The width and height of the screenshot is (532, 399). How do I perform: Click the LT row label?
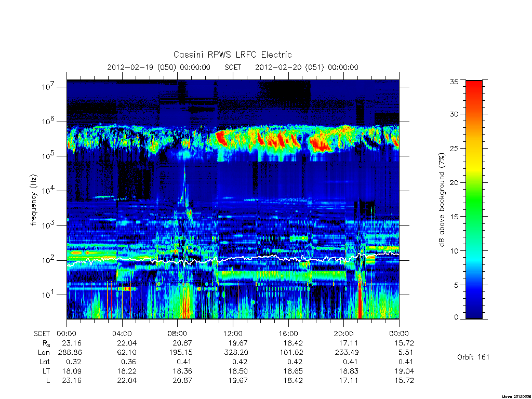pos(46,371)
